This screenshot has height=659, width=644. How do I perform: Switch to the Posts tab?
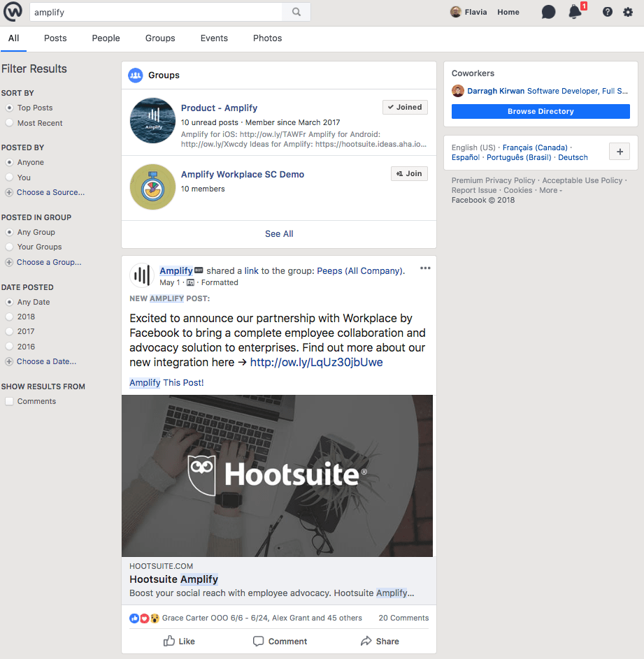click(x=55, y=38)
